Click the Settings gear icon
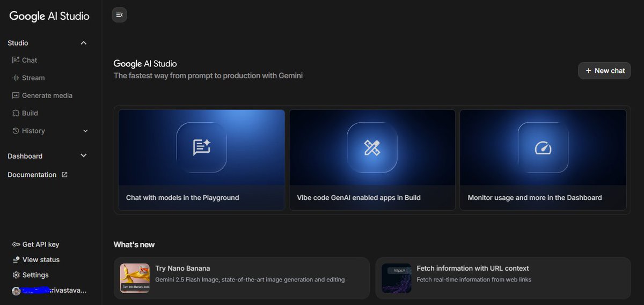Screen dimensions: 644x305 (16, 275)
